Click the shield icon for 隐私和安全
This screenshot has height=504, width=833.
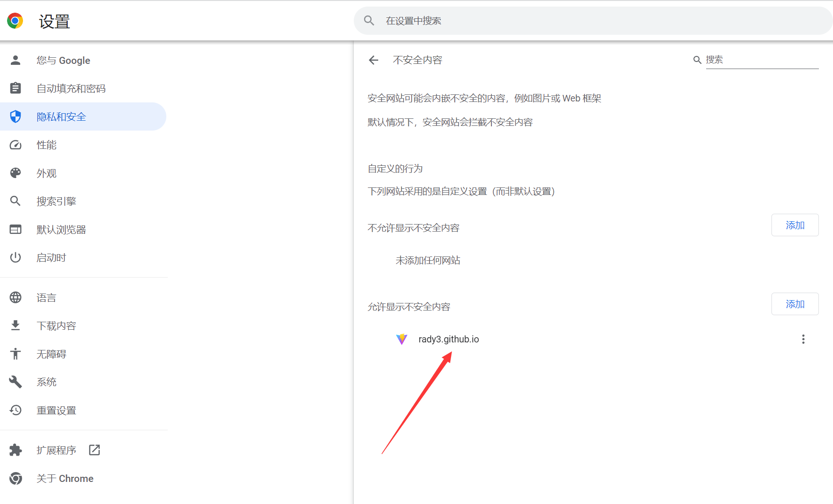tap(16, 116)
